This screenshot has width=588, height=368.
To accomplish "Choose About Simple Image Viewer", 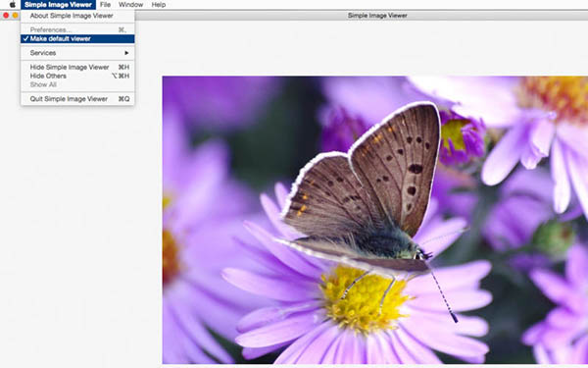I will click(77, 16).
